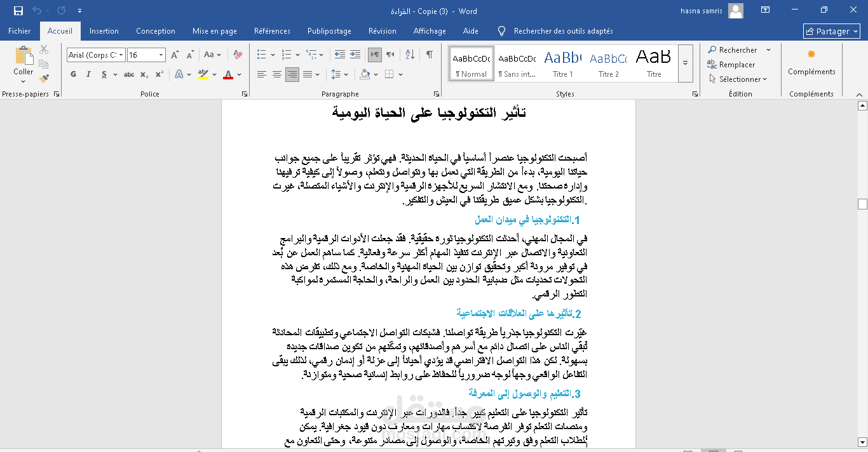
Task: Apply bulleted list icon
Action: 262,55
